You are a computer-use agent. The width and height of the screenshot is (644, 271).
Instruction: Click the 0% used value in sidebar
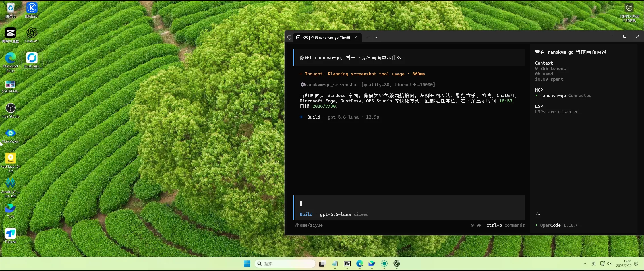(544, 74)
